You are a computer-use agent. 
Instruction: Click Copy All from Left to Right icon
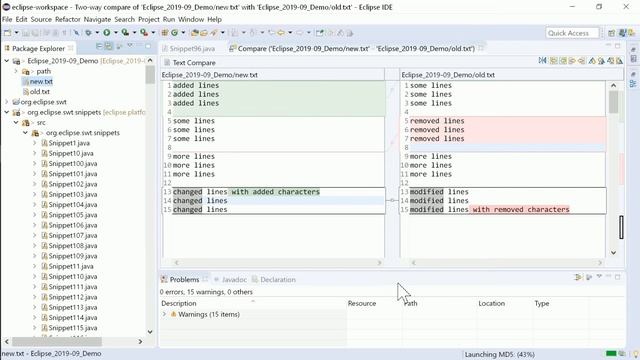[554, 61]
